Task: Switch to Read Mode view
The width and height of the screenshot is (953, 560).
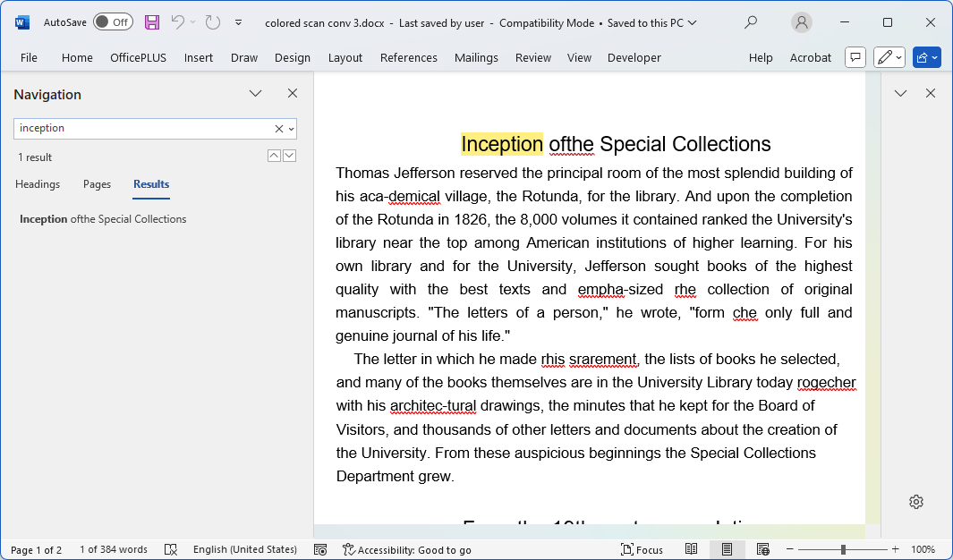Action: pyautogui.click(x=691, y=549)
